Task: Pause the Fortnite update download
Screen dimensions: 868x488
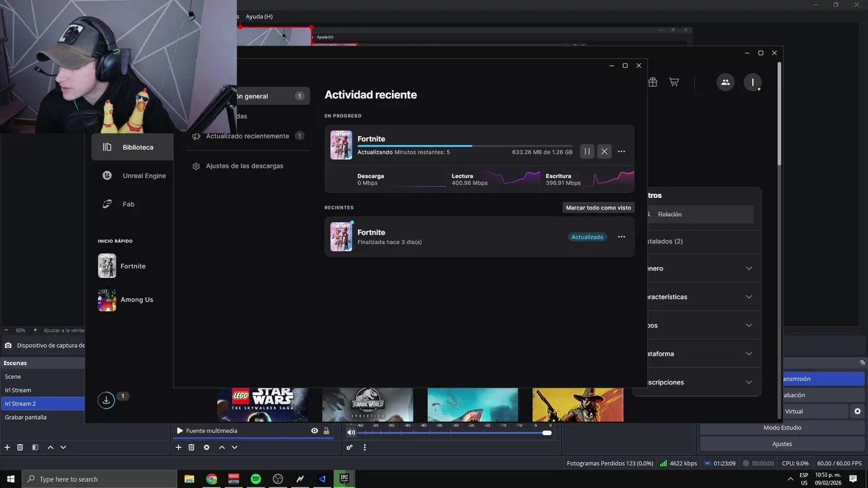Action: click(587, 151)
